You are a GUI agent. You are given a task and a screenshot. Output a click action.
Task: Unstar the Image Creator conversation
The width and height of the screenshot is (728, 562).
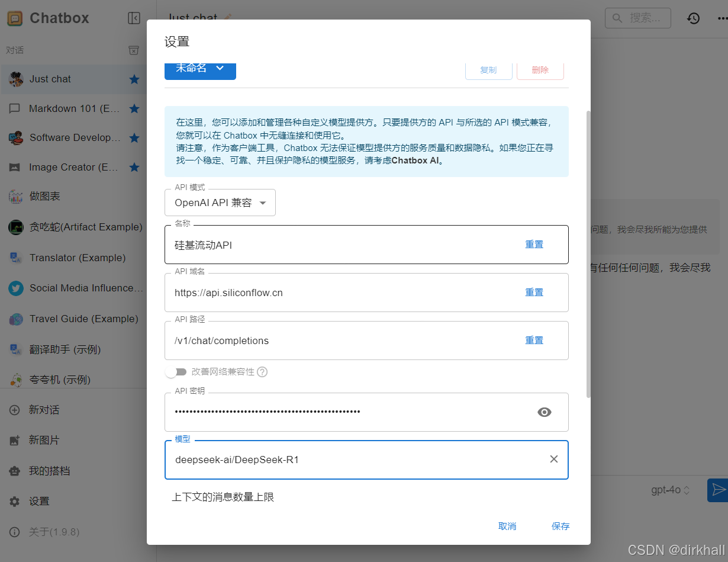tap(134, 167)
